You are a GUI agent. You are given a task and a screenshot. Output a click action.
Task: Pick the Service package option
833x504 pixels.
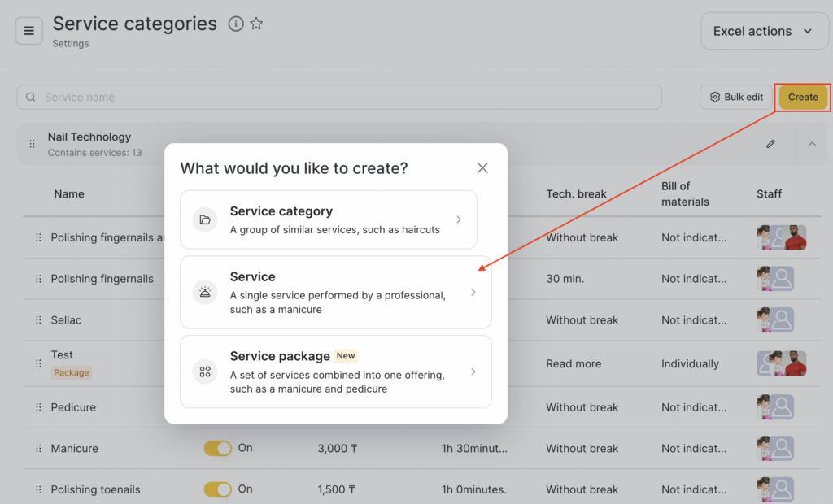(x=335, y=371)
